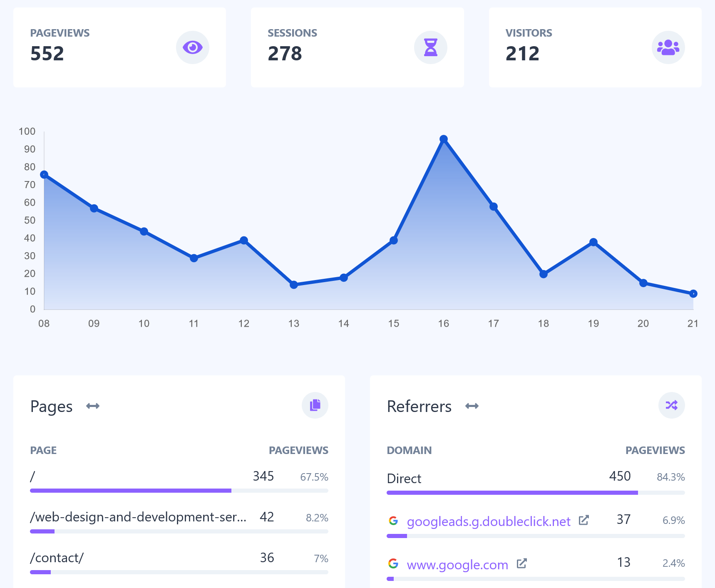Image resolution: width=715 pixels, height=588 pixels.
Task: Expand the Pages panel width arrows
Action: [93, 406]
